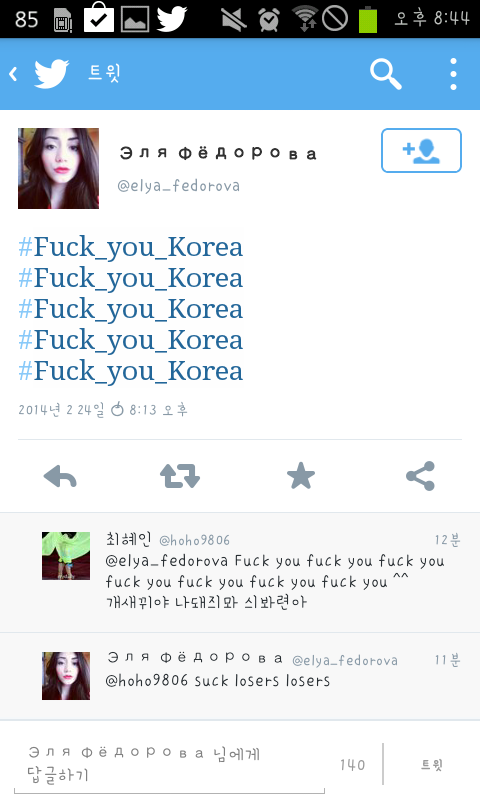Tap Twitter notification icon in status bar
This screenshot has width=480, height=800.
point(172,19)
